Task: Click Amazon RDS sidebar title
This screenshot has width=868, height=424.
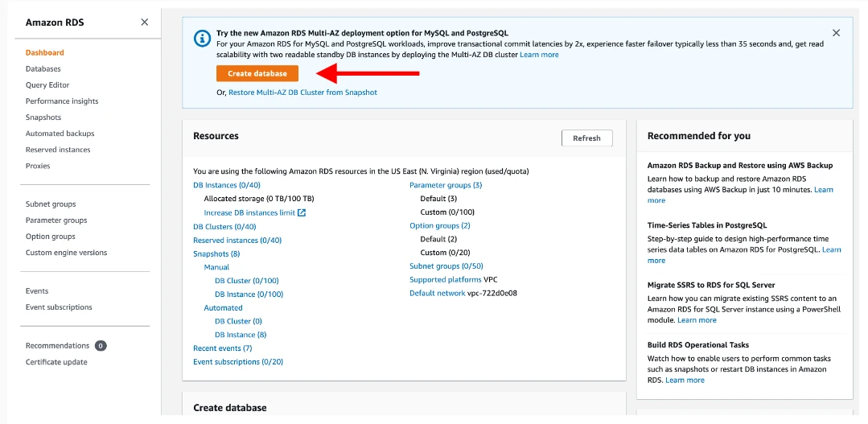Action: [55, 23]
